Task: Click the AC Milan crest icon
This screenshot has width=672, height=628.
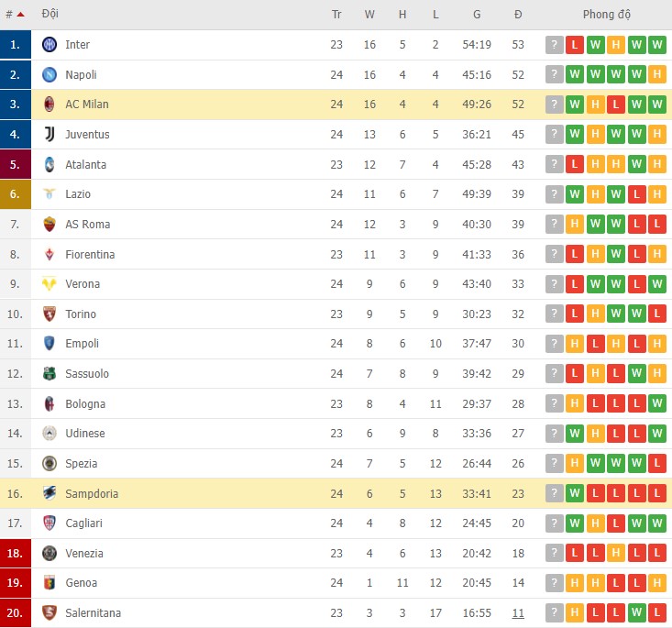Action: click(x=50, y=105)
